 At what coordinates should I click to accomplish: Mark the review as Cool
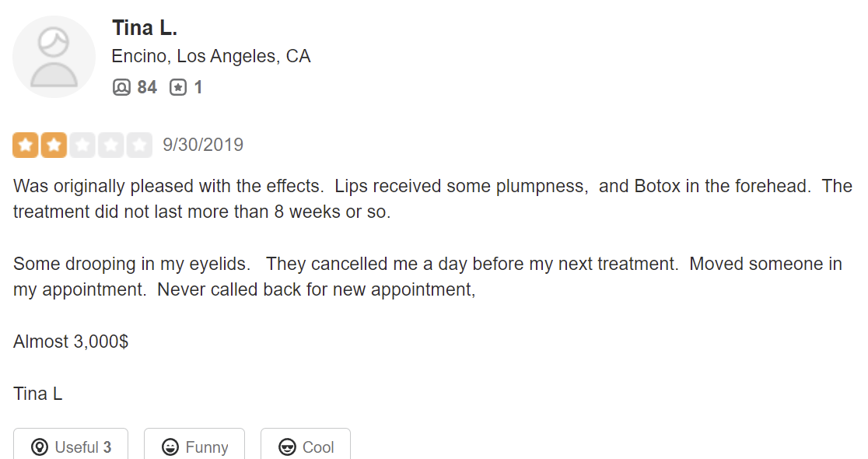(306, 447)
